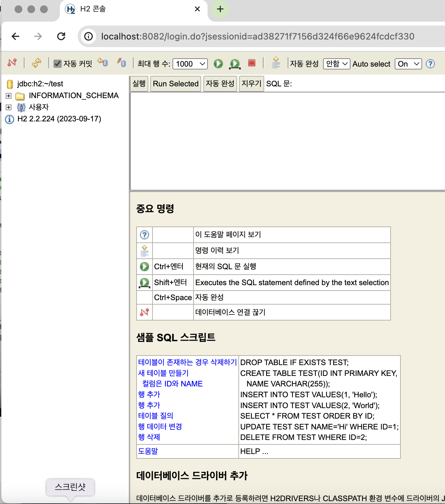This screenshot has height=504, width=445.
Task: Click the run selected toolbar icon
Action: tap(235, 64)
